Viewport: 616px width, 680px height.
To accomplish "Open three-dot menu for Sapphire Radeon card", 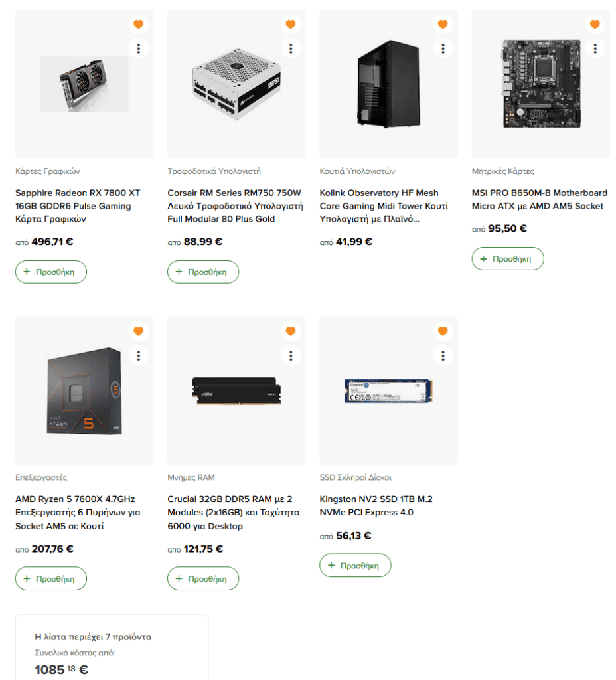I will (x=138, y=48).
